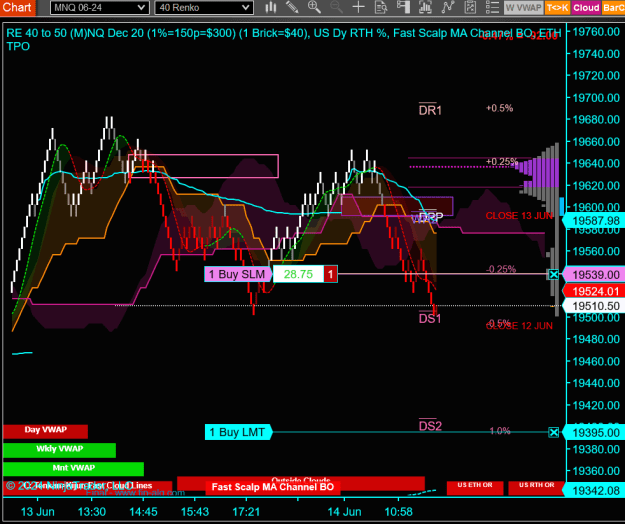The height and width of the screenshot is (524, 625).
Task: Click the red 19524.01 last price marker
Action: 596,291
